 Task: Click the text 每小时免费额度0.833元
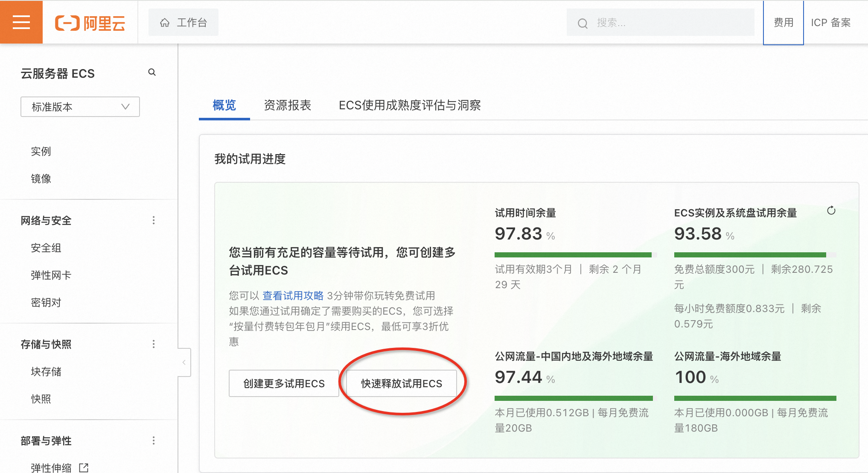pos(729,309)
